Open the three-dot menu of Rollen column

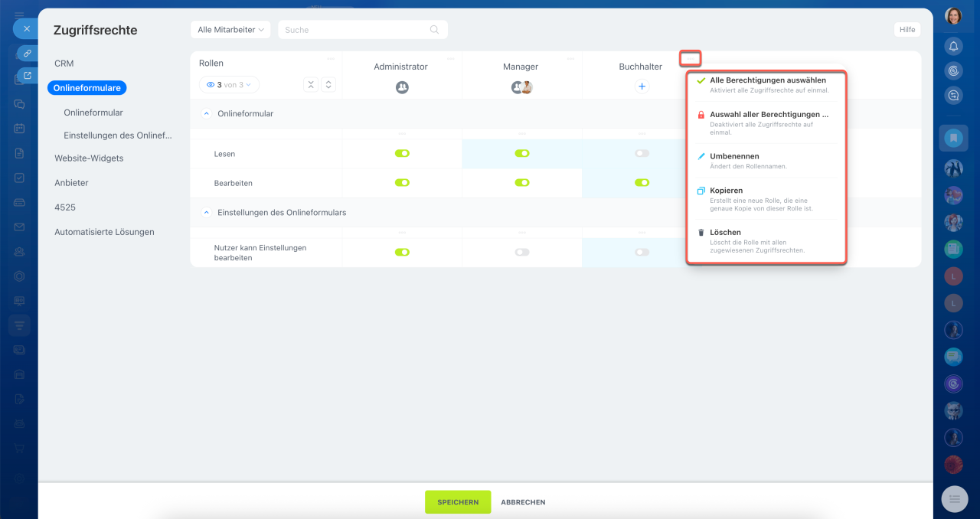[331, 58]
